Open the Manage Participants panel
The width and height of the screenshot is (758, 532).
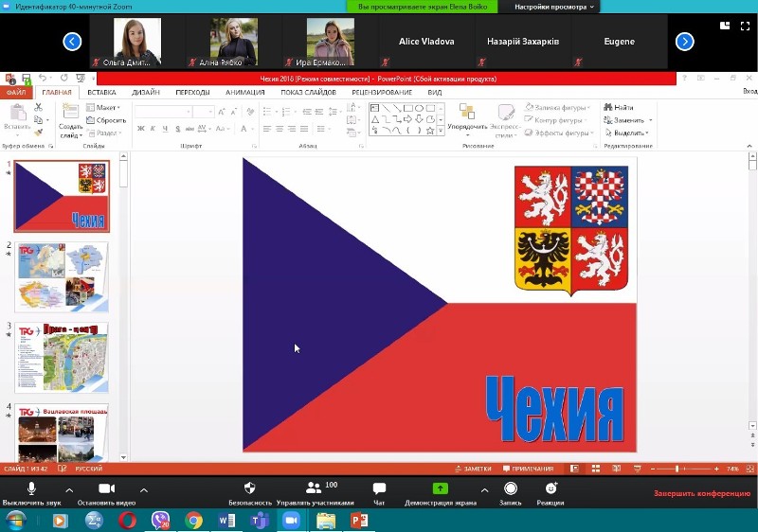coord(315,488)
